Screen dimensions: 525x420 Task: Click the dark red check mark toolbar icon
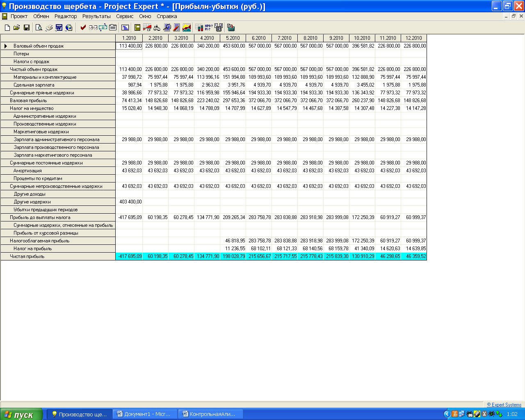click(x=83, y=27)
